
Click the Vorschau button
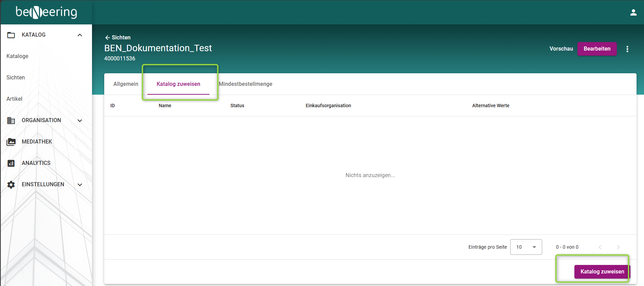[561, 49]
